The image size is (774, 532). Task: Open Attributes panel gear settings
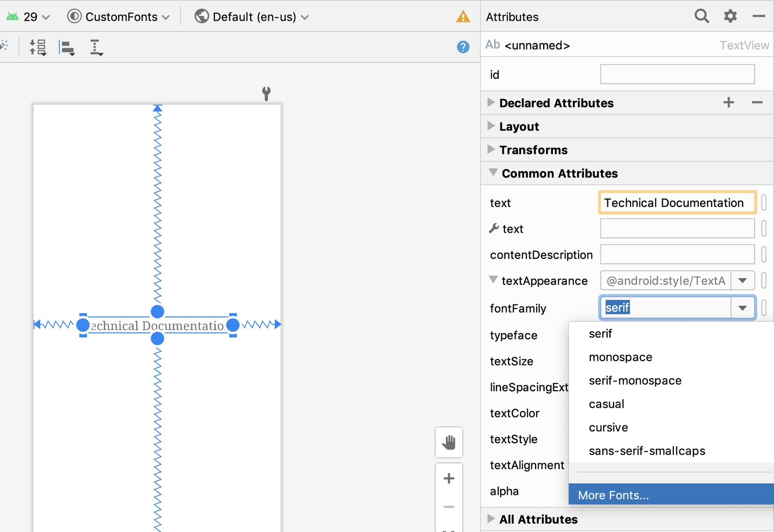click(730, 16)
